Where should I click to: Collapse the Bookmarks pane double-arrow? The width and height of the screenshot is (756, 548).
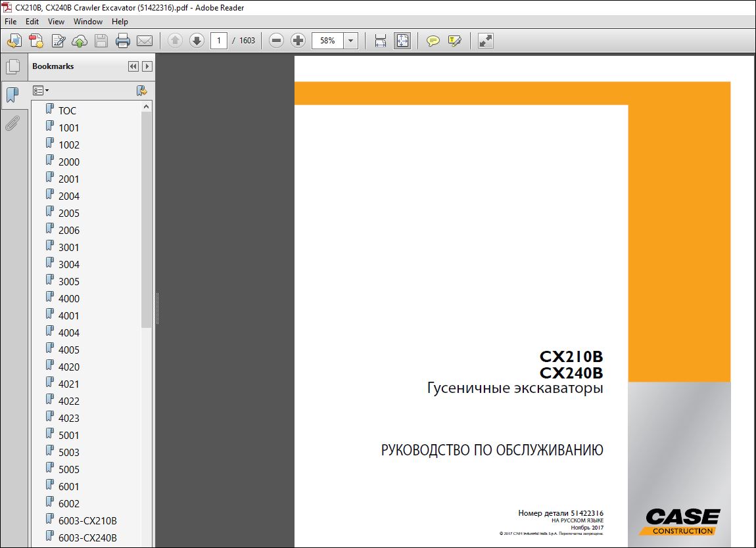pyautogui.click(x=133, y=66)
